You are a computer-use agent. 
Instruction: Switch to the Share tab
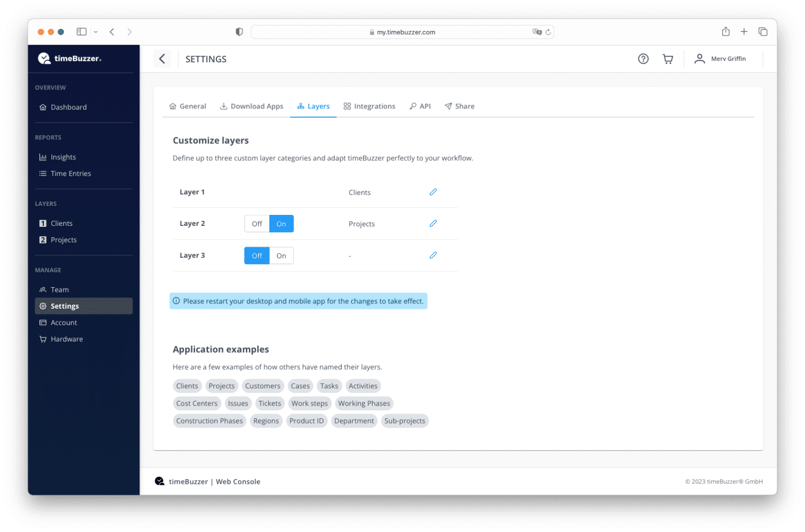460,106
